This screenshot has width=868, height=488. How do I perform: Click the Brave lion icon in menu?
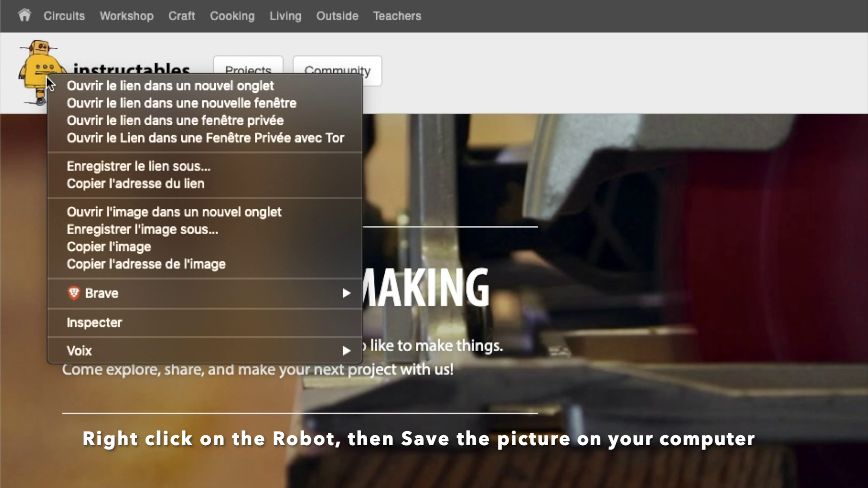coord(74,293)
